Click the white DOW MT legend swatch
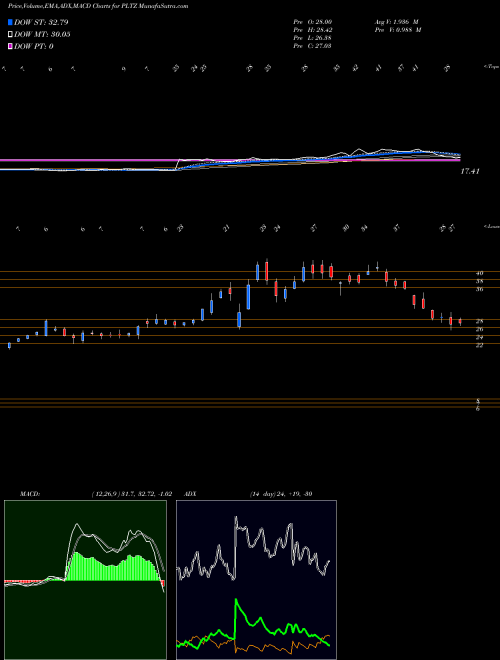Image resolution: width=500 pixels, height=660 pixels. [x=10, y=35]
